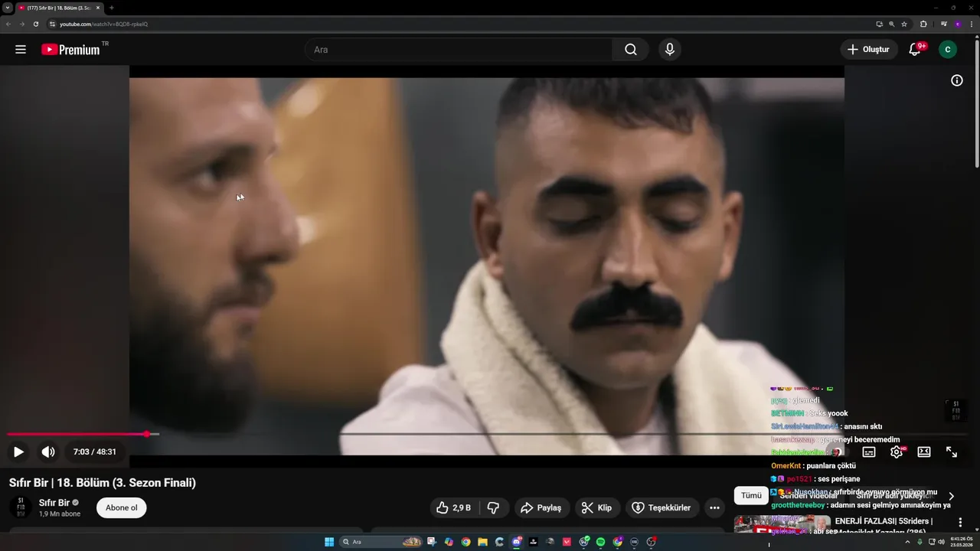The image size is (980, 551).
Task: Open the Sıfır Bir channel avatar
Action: pos(21,508)
